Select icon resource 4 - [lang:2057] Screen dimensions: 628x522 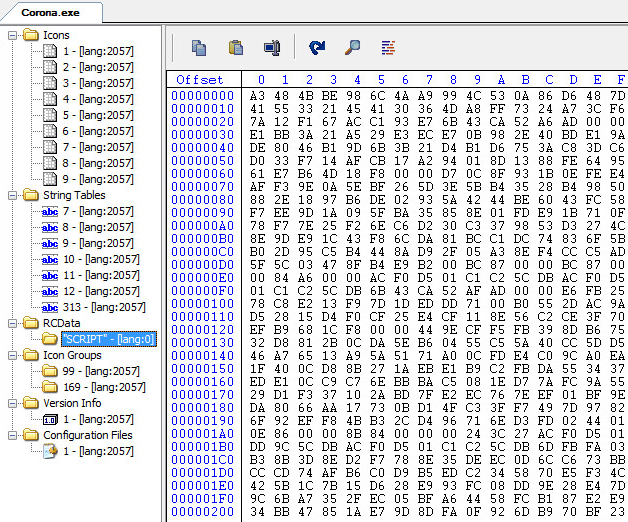click(x=98, y=99)
